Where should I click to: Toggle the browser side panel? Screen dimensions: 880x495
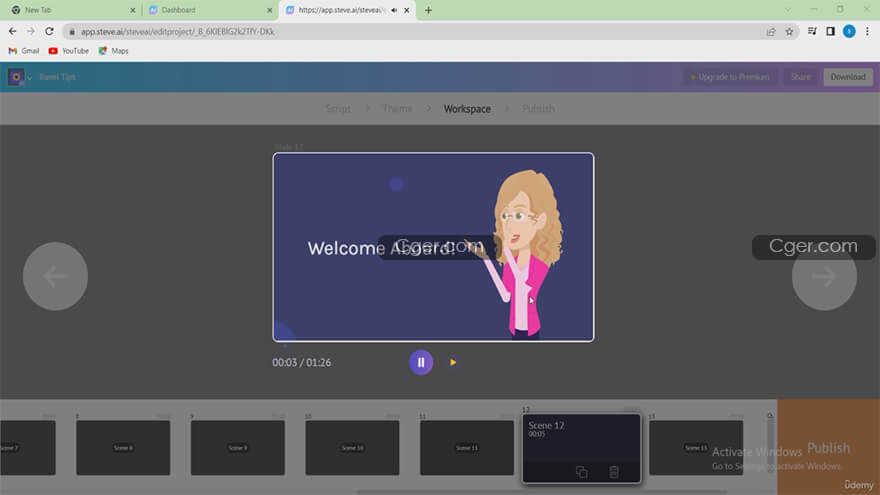click(x=831, y=31)
